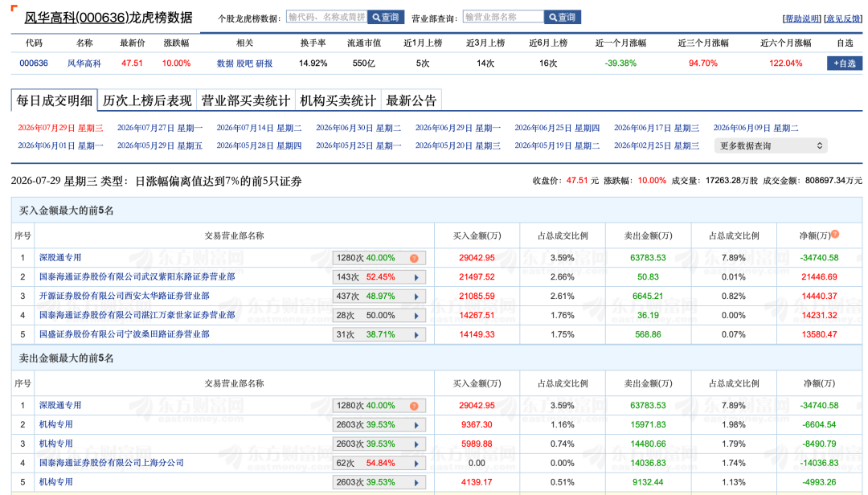Click the +自选 button
868x495 pixels.
844,63
